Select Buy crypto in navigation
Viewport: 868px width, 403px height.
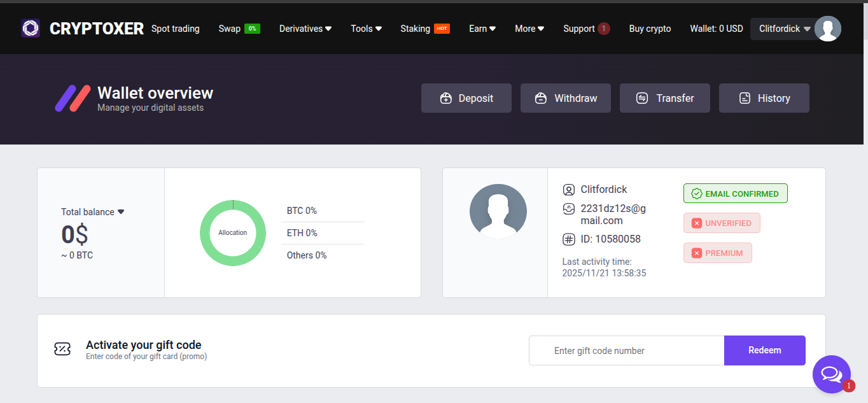pyautogui.click(x=650, y=29)
